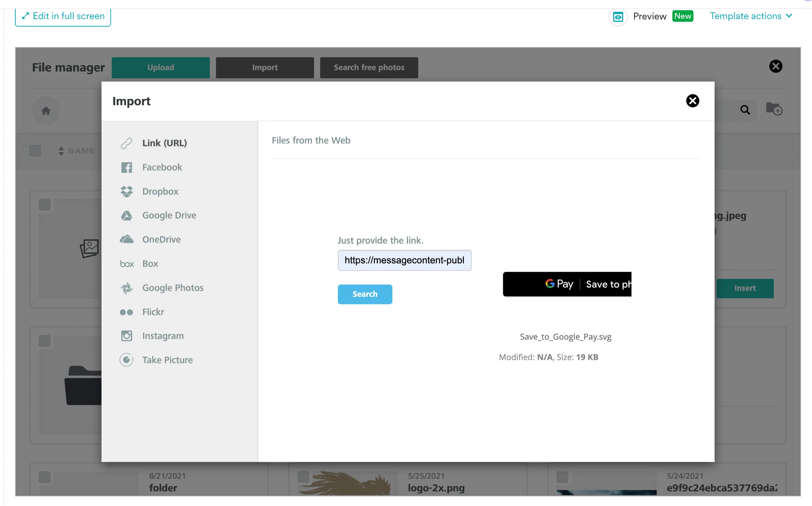The width and height of the screenshot is (812, 506).
Task: Open the Take Picture icon
Action: 126,360
